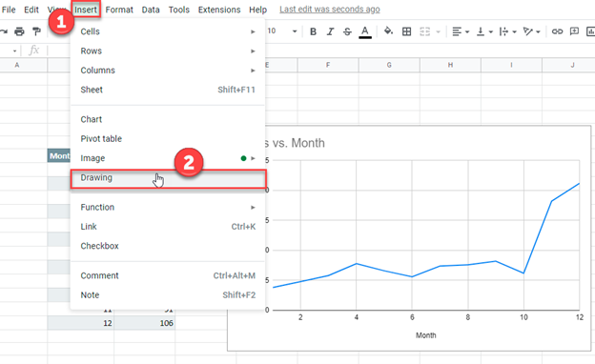Viewport: 595px width, 364px height.
Task: Click the Insert link icon
Action: (x=557, y=31)
